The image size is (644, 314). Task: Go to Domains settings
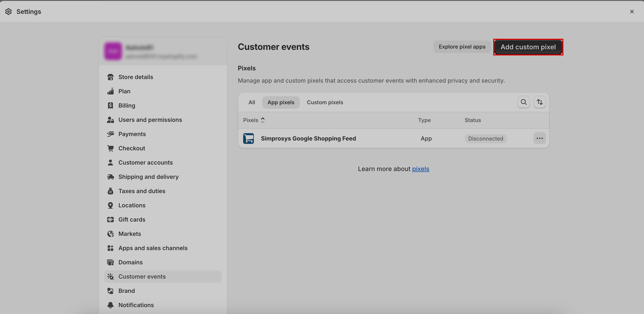point(163,262)
